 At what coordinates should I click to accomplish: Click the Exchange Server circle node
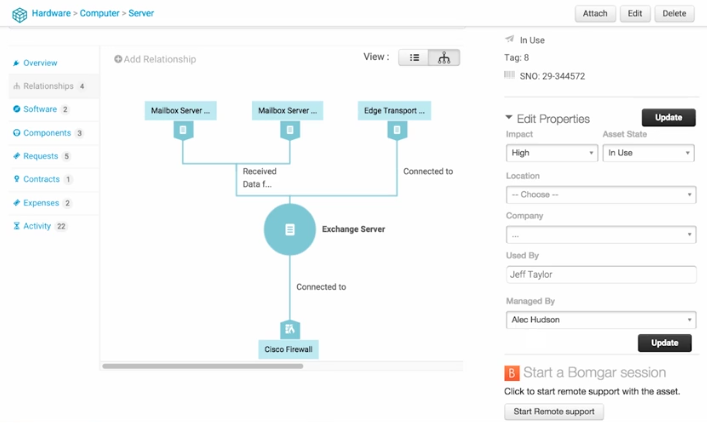click(289, 230)
